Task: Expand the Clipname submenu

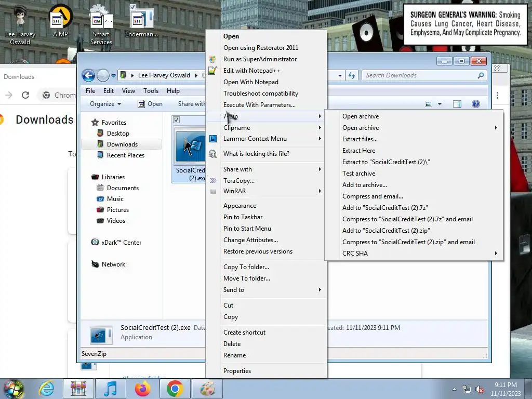Action: tap(320, 128)
